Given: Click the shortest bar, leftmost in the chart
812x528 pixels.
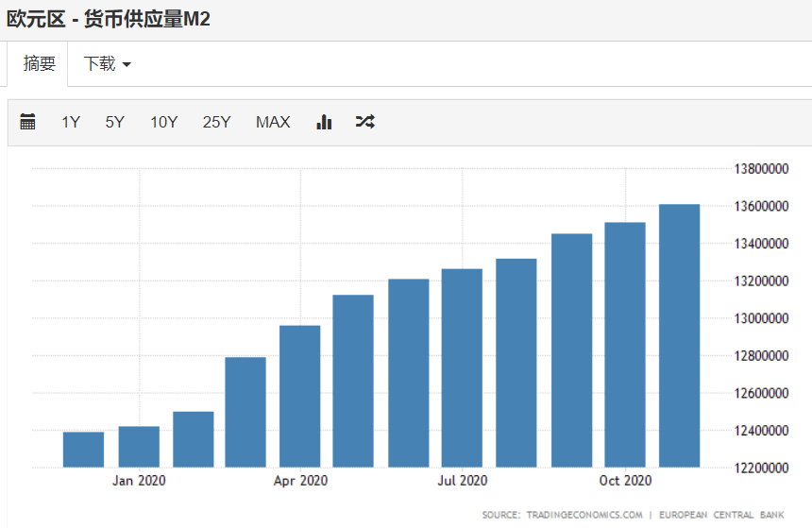Looking at the screenshot, I should pos(83,450).
